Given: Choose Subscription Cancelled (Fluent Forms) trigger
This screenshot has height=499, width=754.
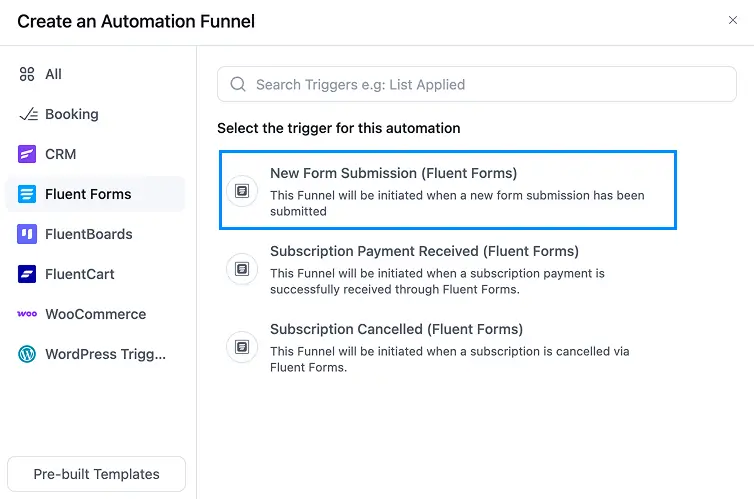Looking at the screenshot, I should pyautogui.click(x=448, y=347).
